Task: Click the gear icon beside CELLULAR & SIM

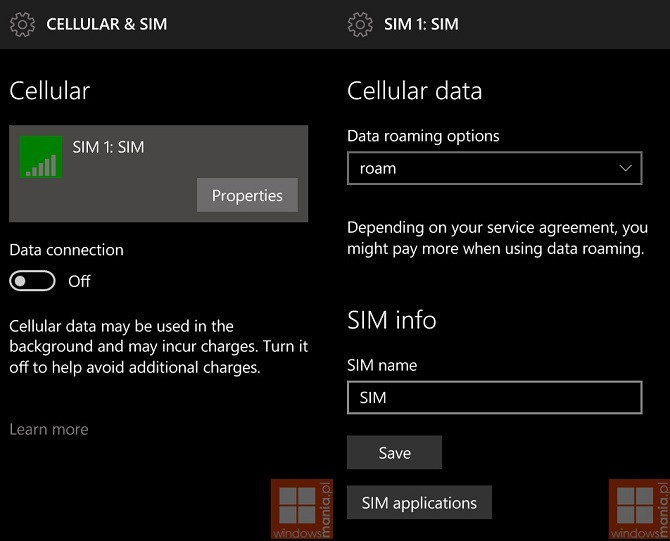Action: (22, 24)
